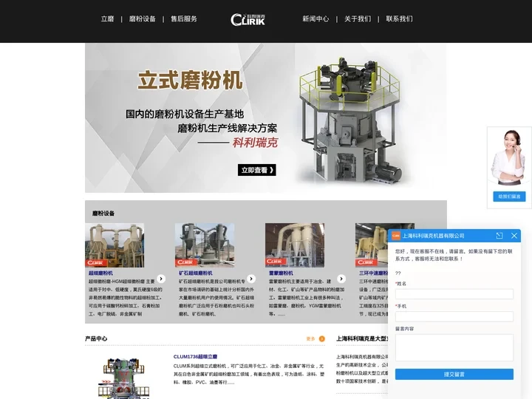Click the 雷蒙磨粉机 title link
Viewport: 532px width, 399px height.
pyautogui.click(x=281, y=273)
